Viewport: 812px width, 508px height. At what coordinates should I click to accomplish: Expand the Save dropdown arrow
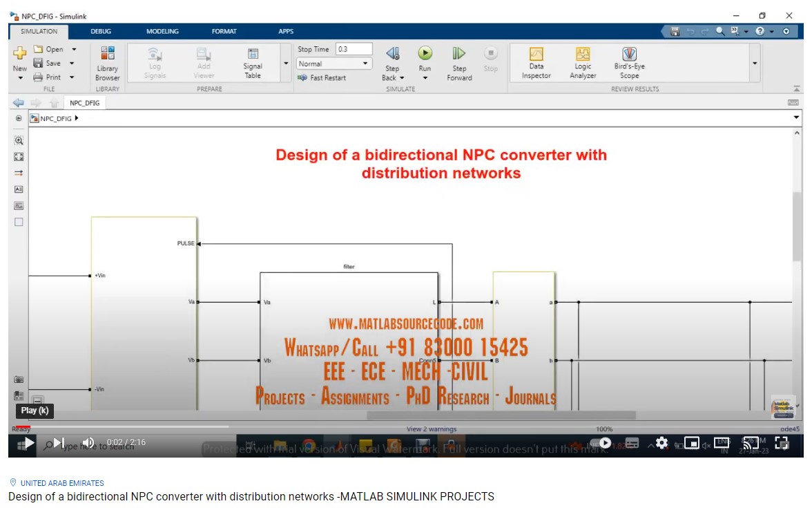72,63
